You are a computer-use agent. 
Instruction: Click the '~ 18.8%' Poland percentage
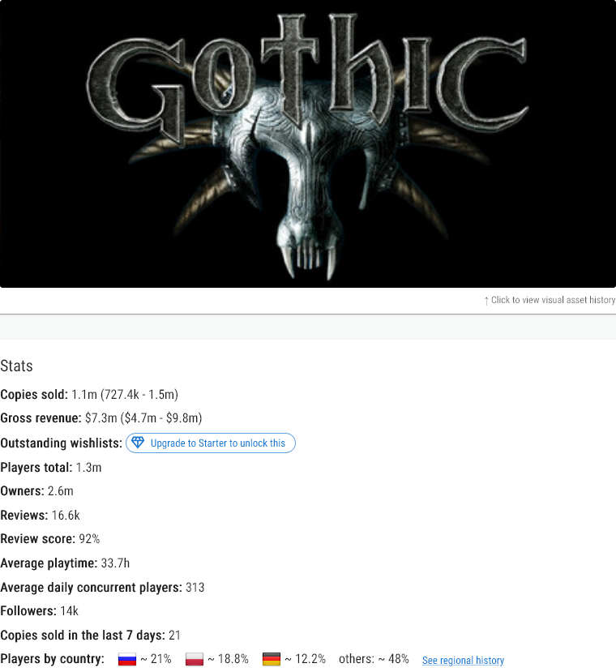click(x=228, y=659)
